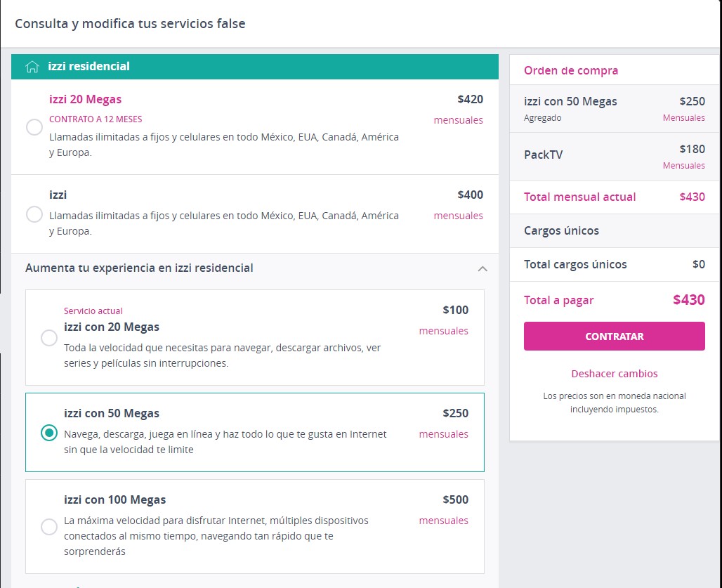Image resolution: width=722 pixels, height=588 pixels.
Task: Click the Deshacer cambios link
Action: (x=614, y=374)
